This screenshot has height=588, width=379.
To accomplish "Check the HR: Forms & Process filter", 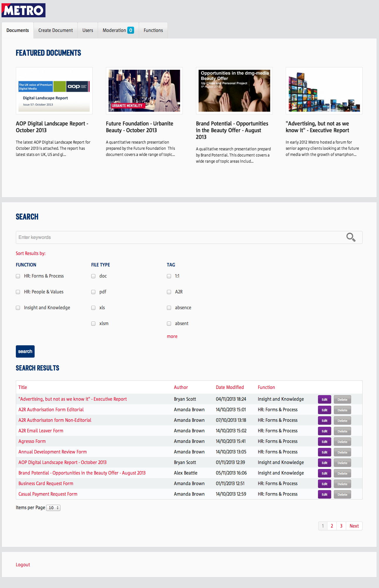I will click(18, 276).
